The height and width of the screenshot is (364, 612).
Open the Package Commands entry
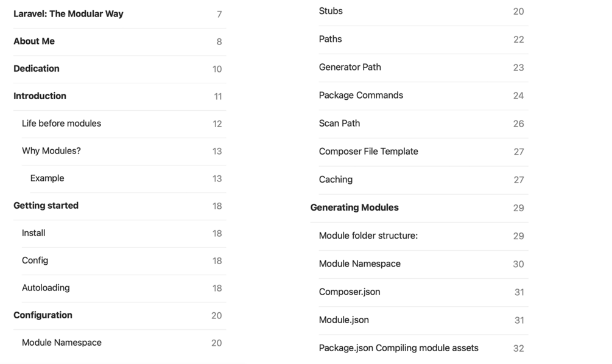pos(361,95)
